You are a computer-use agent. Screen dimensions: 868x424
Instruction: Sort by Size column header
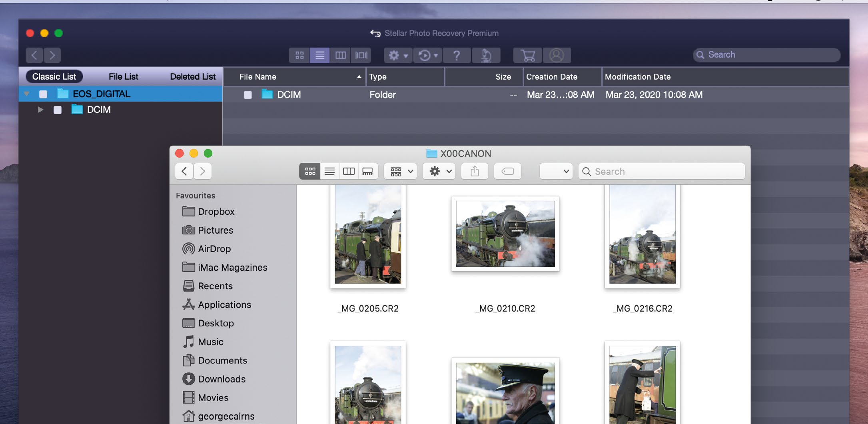coord(484,77)
